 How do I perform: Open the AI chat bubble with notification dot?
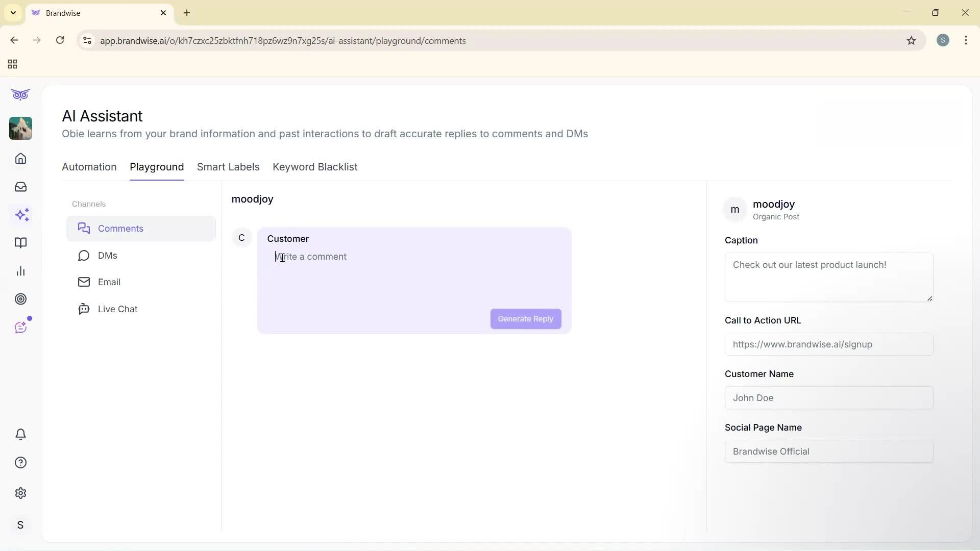21,327
